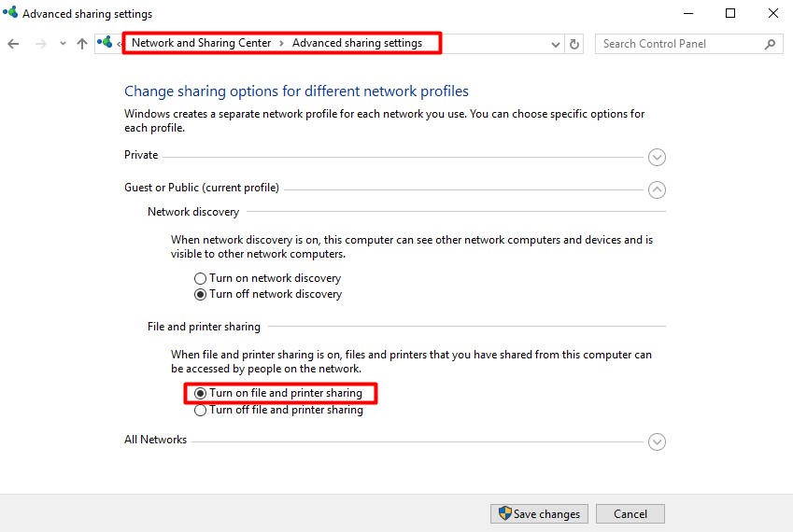Click Guest or Public (current profile) label

pyautogui.click(x=202, y=188)
